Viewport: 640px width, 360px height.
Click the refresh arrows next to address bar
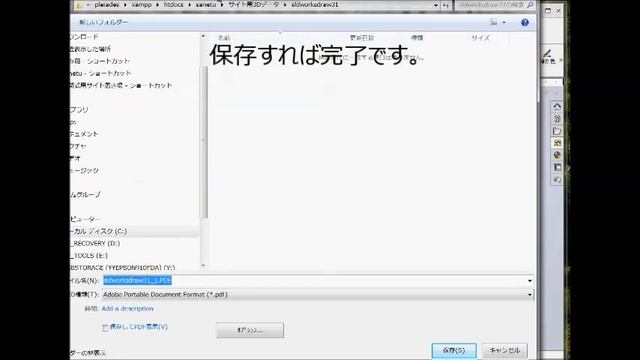tap(446, 5)
